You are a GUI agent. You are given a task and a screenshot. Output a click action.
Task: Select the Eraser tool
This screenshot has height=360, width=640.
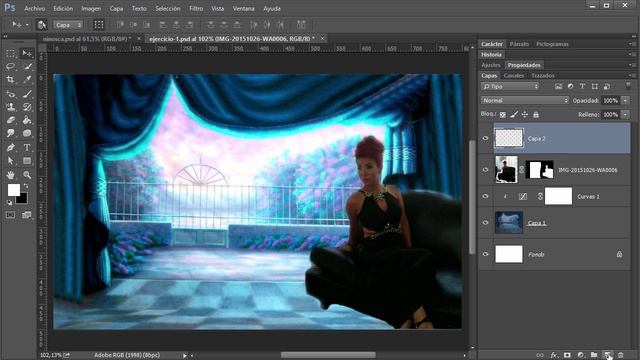click(x=11, y=120)
